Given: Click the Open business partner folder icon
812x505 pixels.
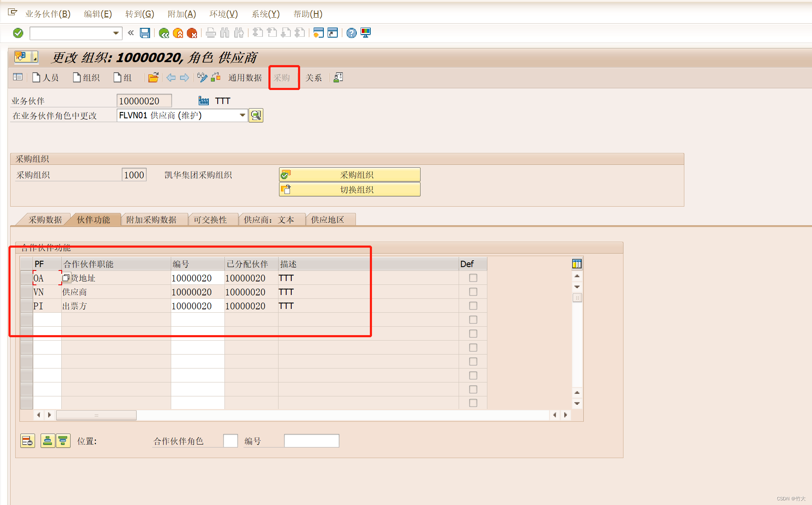Looking at the screenshot, I should click(153, 78).
